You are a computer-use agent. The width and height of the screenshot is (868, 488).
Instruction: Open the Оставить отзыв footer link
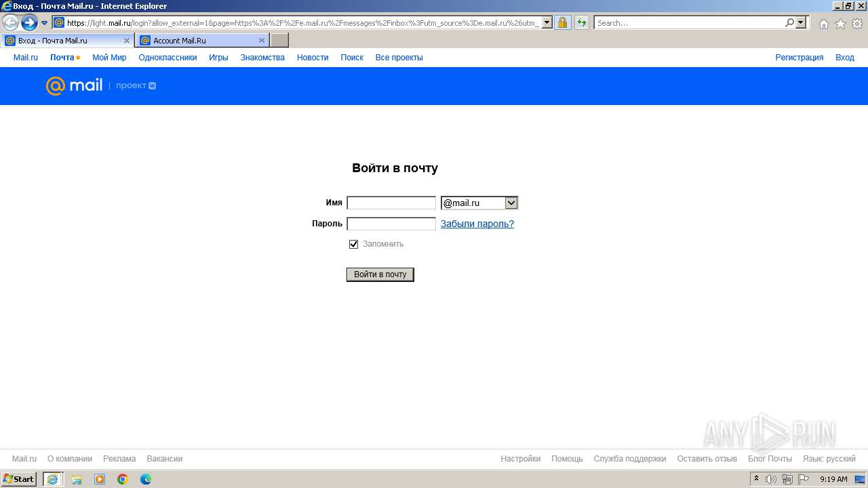(707, 459)
